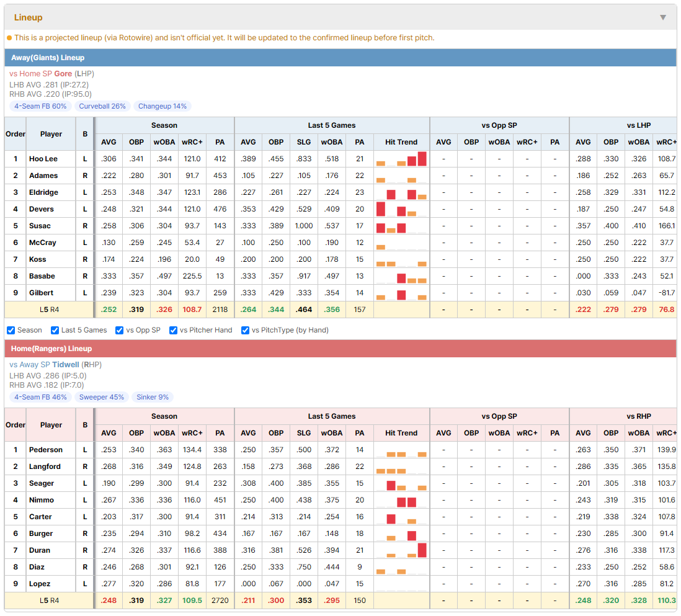
Task: Open Rangers opponent Tidwell link
Action: tap(66, 365)
